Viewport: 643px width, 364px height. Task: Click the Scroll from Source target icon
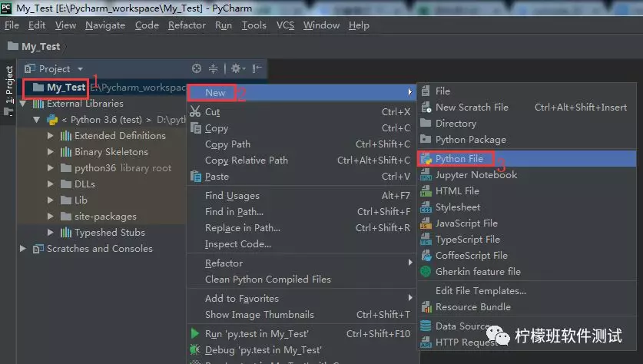[x=197, y=69]
